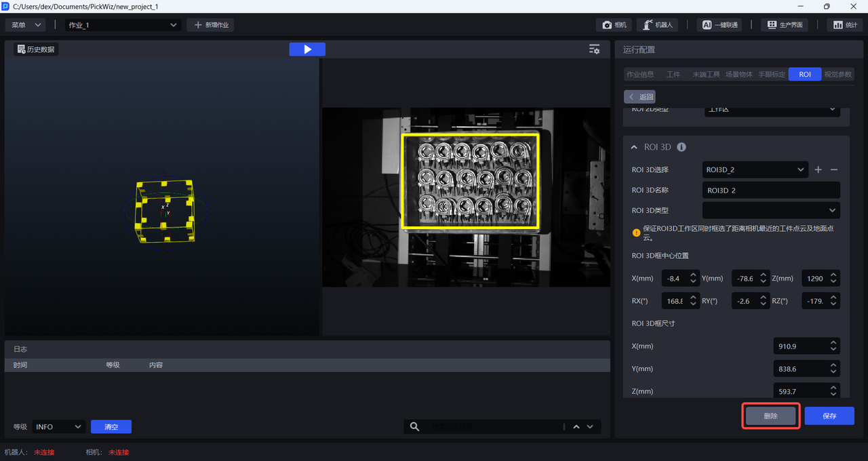Remove ROI 3D with the minus icon
The height and width of the screenshot is (461, 868).
coord(834,169)
